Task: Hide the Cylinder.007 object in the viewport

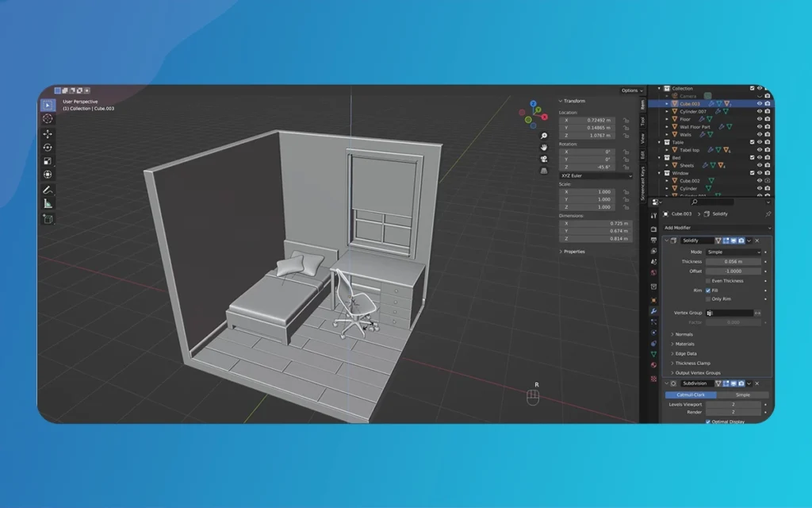Action: (x=760, y=112)
